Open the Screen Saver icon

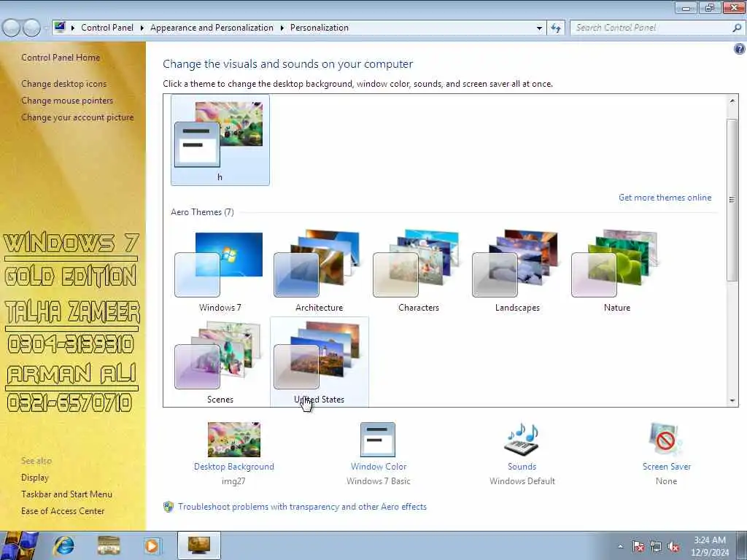[665, 439]
